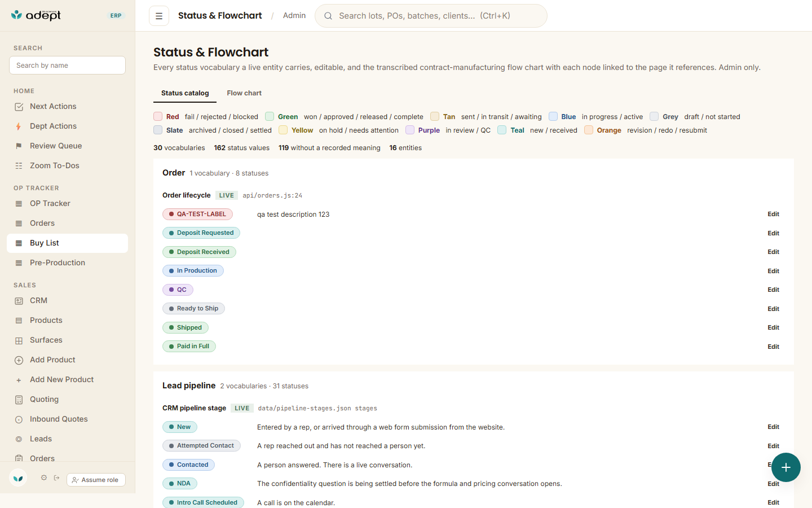
Task: Click the api/orders.js:24 source text
Action: point(272,196)
